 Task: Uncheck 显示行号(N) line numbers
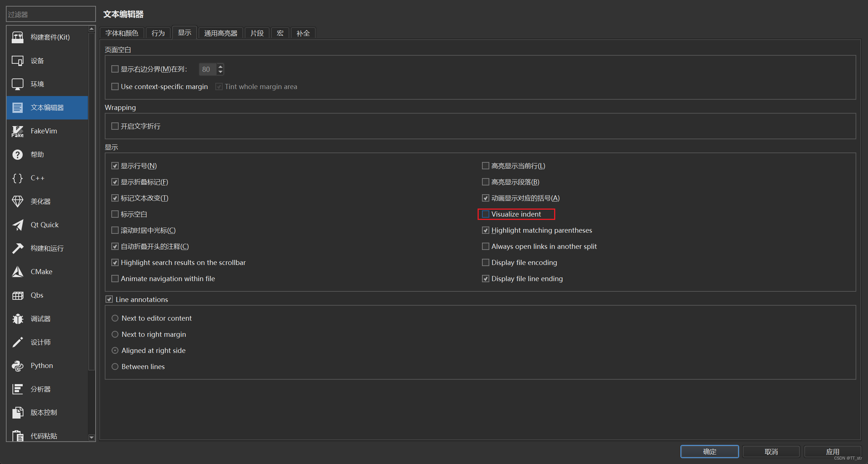coord(115,166)
